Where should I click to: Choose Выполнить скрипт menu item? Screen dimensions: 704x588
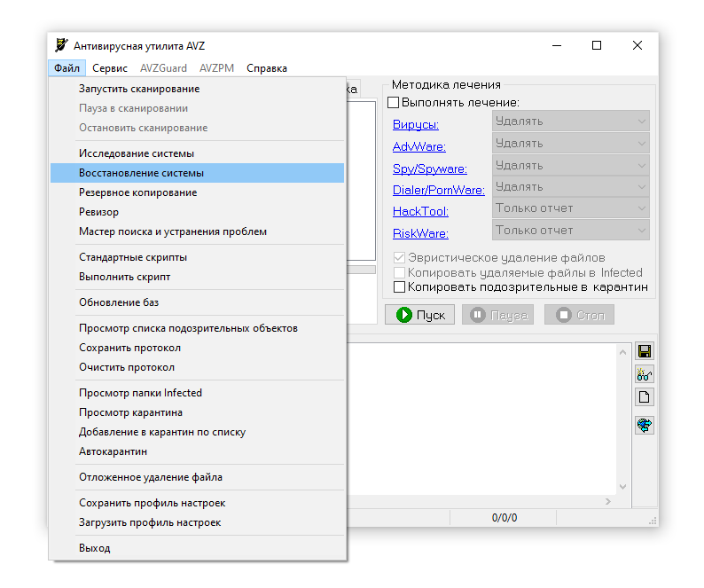click(197, 277)
